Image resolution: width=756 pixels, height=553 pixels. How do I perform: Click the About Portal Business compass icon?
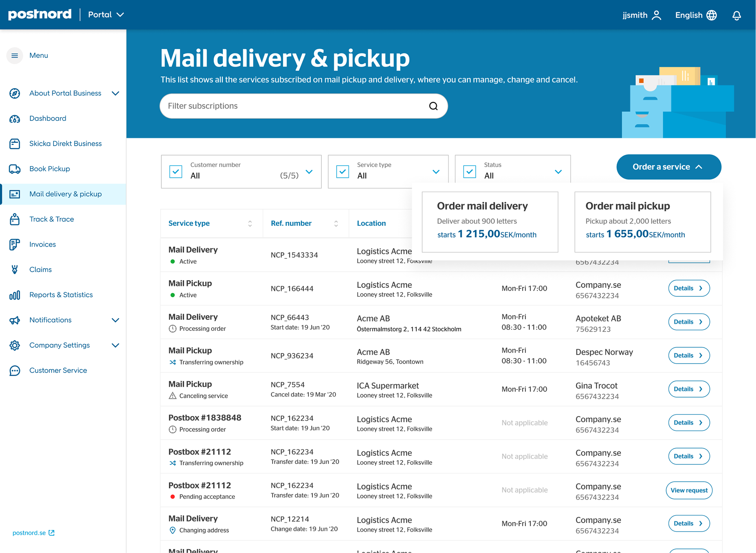click(15, 93)
